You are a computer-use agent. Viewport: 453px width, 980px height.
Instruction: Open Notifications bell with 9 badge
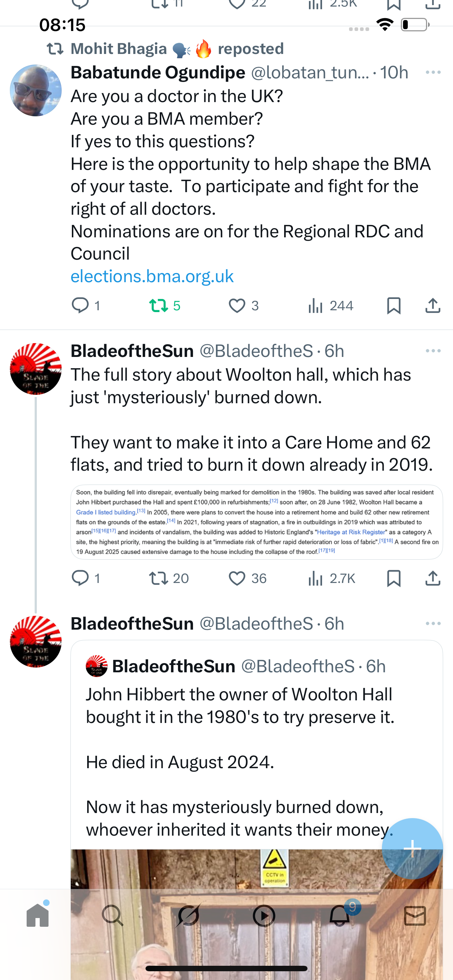point(340,915)
